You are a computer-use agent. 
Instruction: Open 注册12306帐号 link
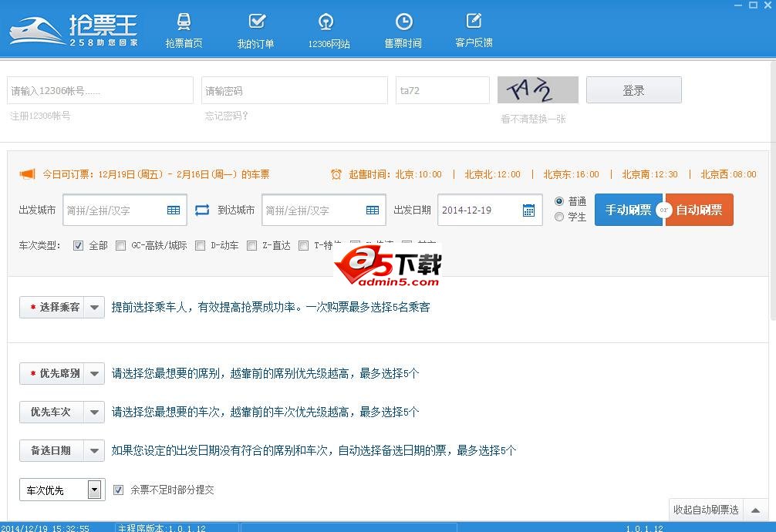(40, 116)
